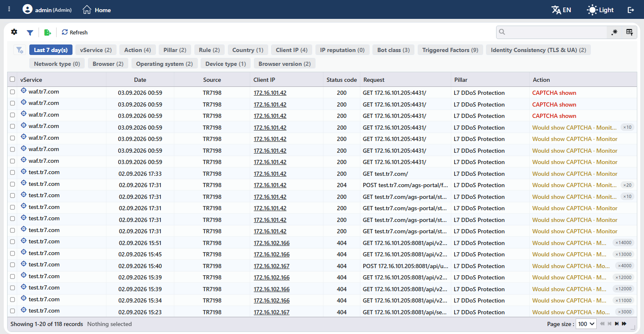Viewport: 644px width, 334px height.
Task: Expand the Action (4) filter
Action: pyautogui.click(x=137, y=50)
